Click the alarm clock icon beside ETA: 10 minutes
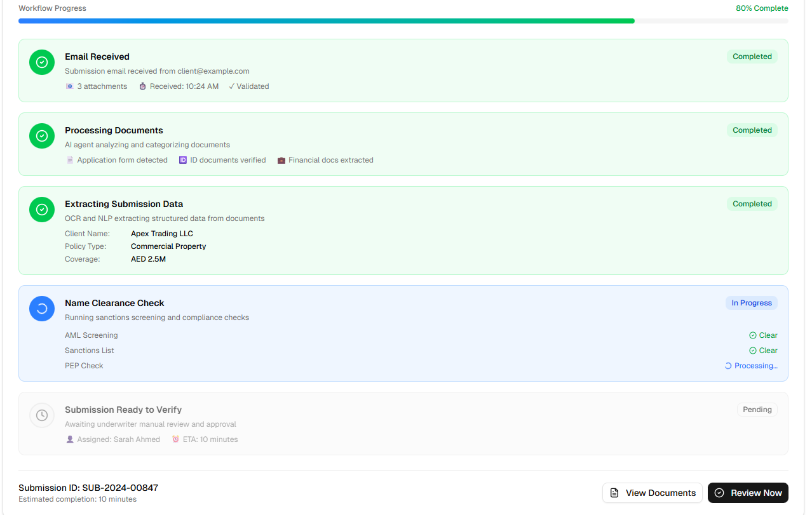Viewport: 812px width, 515px height. (x=176, y=439)
